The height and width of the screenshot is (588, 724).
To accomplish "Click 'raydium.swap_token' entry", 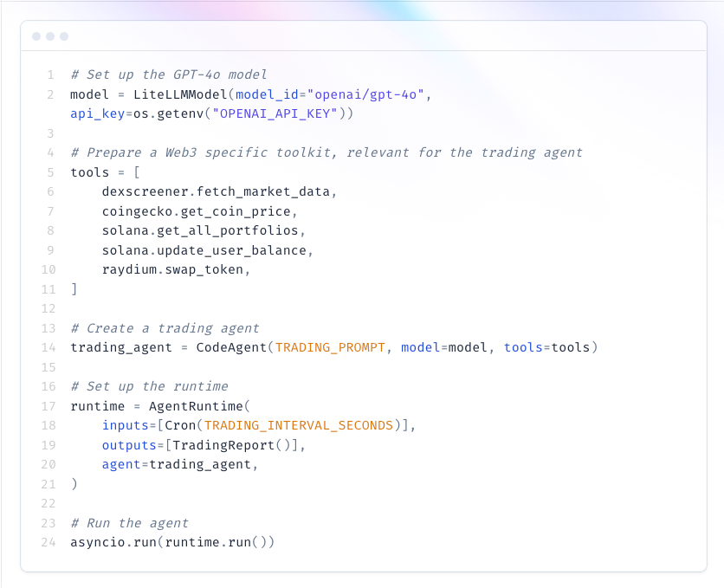I will tap(172, 269).
